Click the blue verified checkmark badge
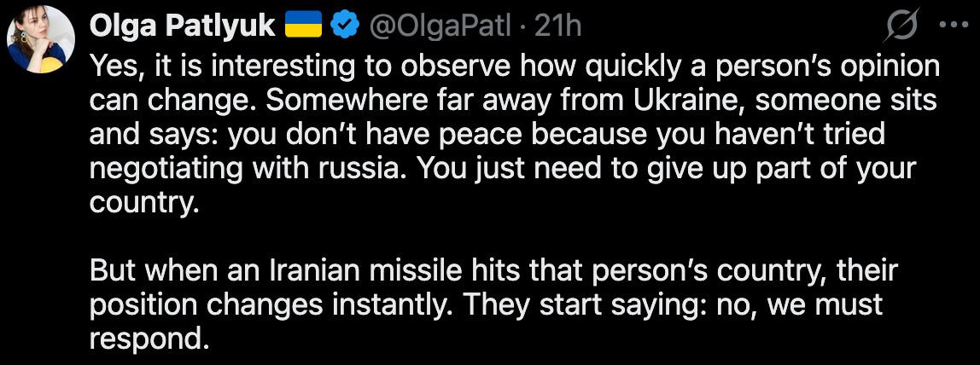 click(x=343, y=27)
